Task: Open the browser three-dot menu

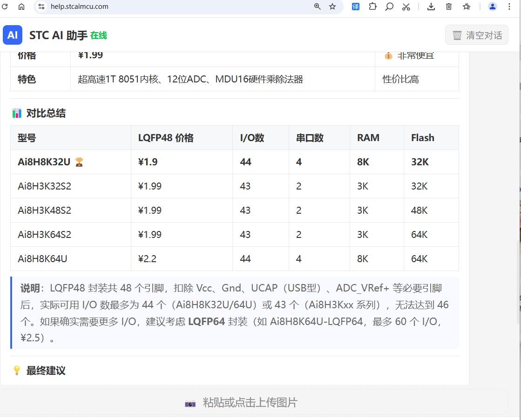Action: [509, 7]
